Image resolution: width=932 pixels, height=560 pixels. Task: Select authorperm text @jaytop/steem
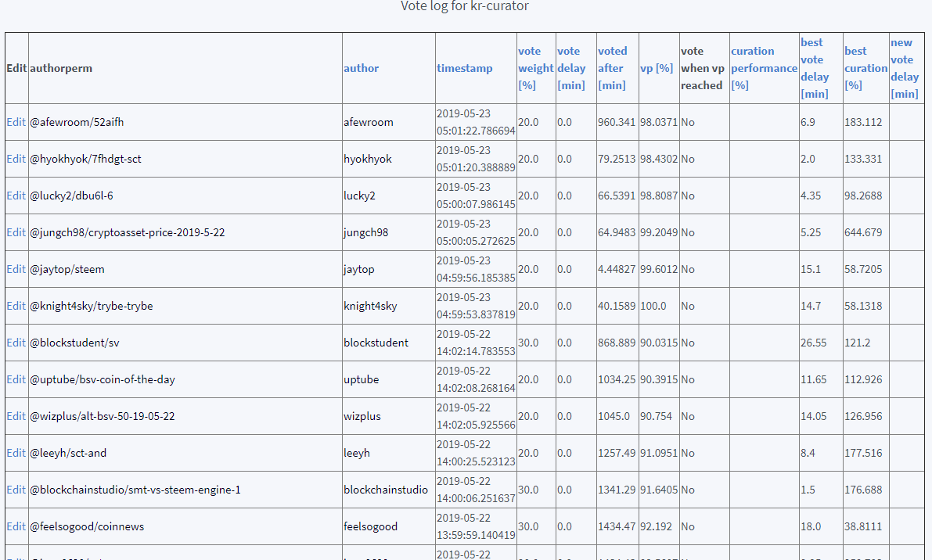click(x=67, y=270)
